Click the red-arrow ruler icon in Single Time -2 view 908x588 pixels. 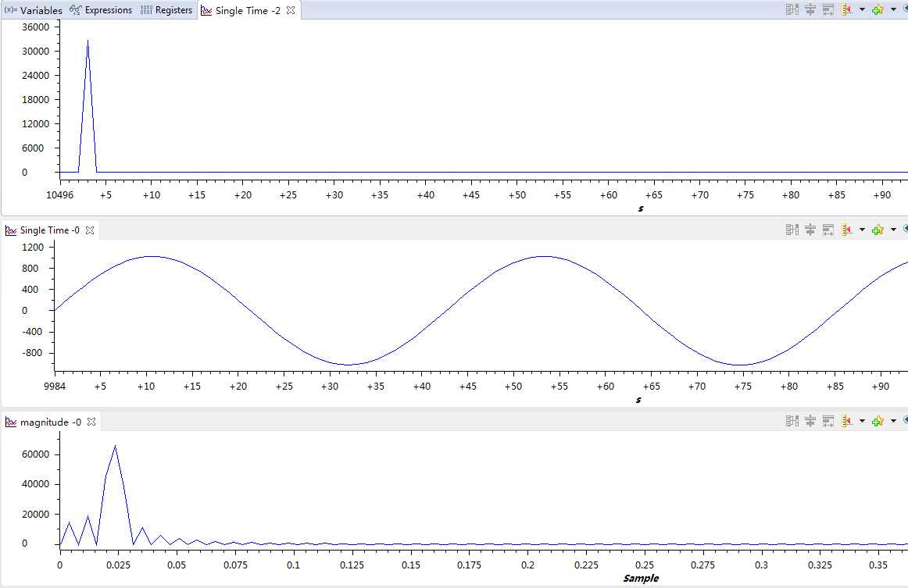click(846, 10)
